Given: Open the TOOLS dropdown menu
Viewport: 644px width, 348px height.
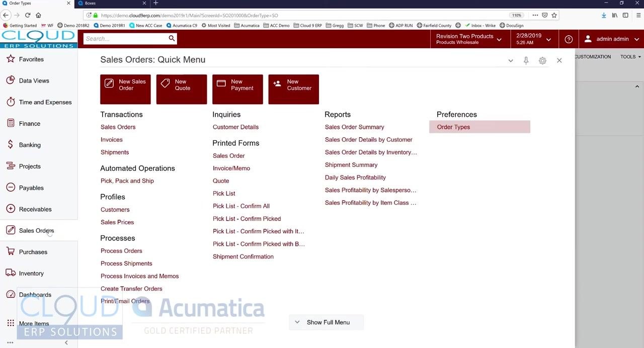Looking at the screenshot, I should click(630, 57).
